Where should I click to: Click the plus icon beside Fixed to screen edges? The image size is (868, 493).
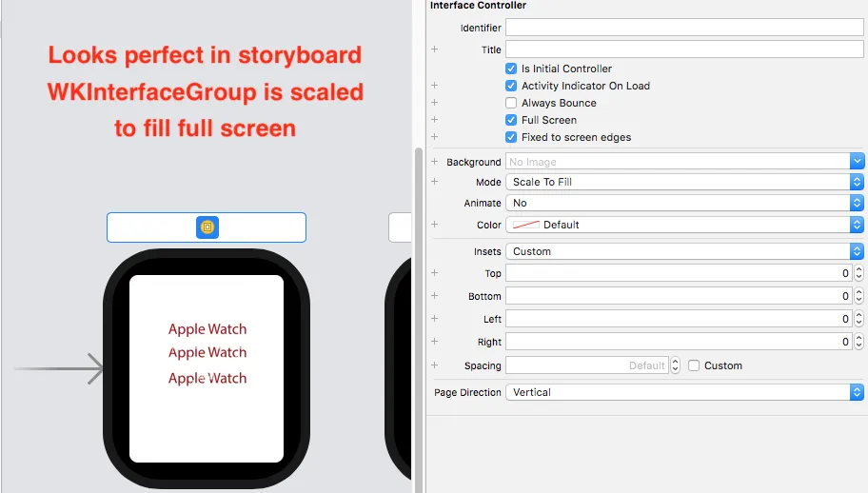435,137
